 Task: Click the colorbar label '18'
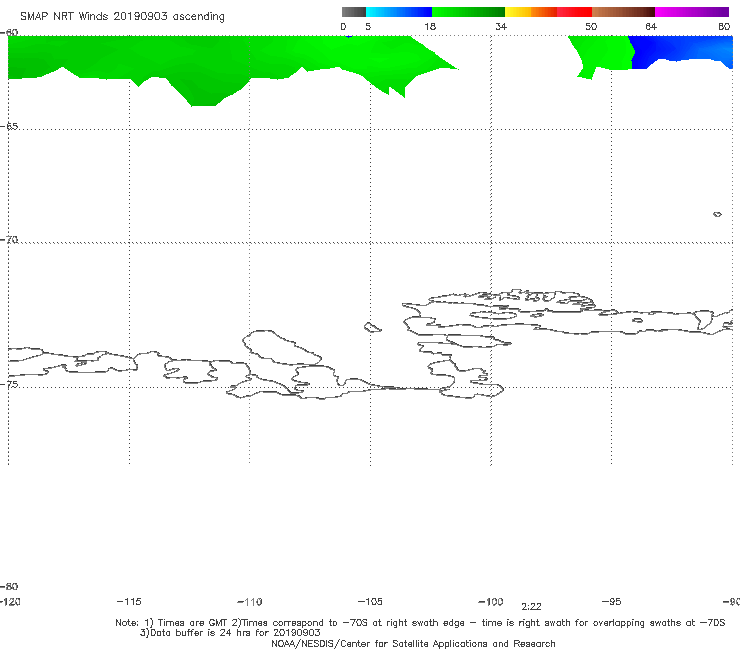[430, 26]
